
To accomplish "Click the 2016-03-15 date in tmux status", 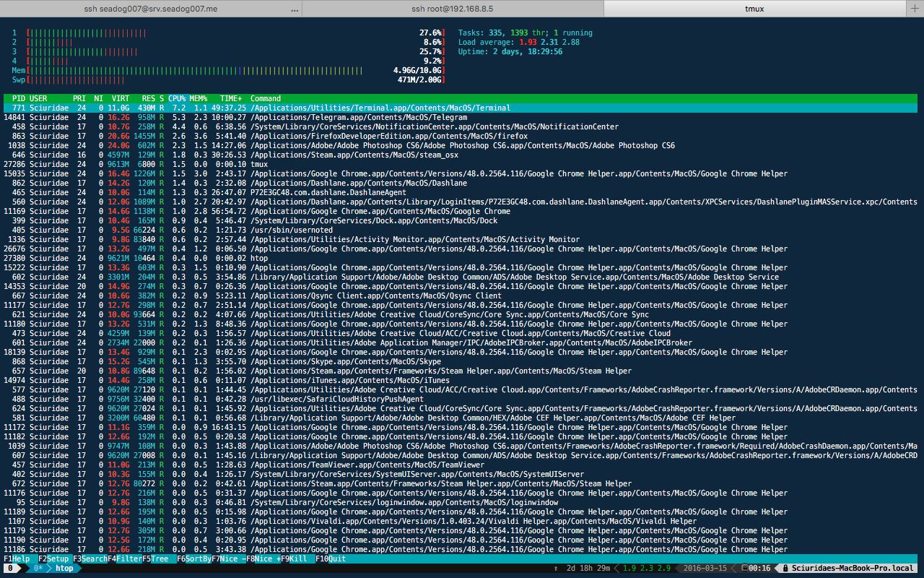I will click(x=705, y=568).
